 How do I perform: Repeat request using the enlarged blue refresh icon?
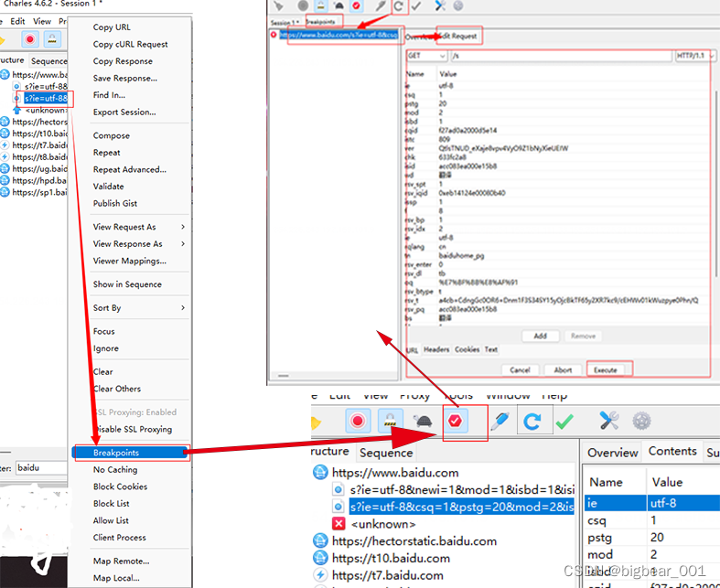pos(532,421)
